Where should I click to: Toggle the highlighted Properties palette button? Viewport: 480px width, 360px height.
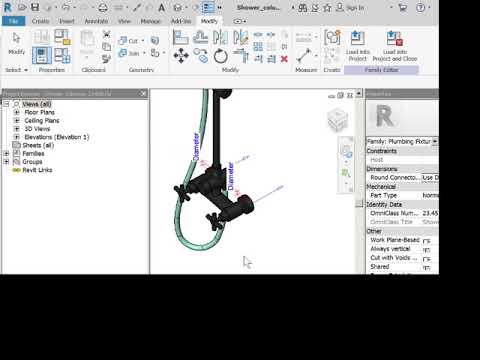(x=42, y=55)
